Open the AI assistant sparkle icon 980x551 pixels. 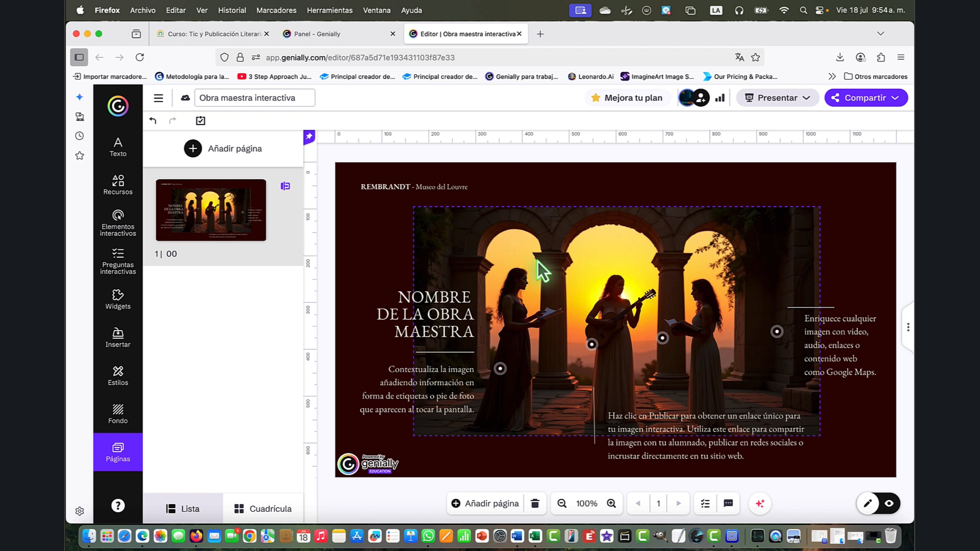tap(759, 503)
